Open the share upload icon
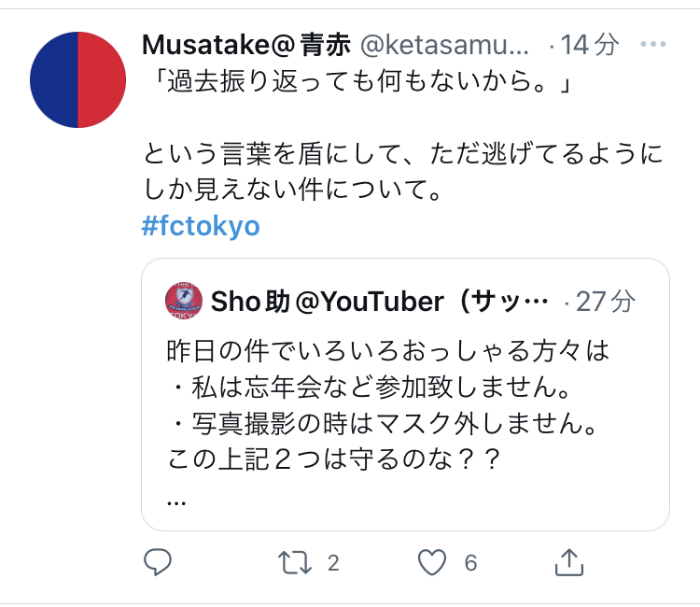 pos(568,562)
